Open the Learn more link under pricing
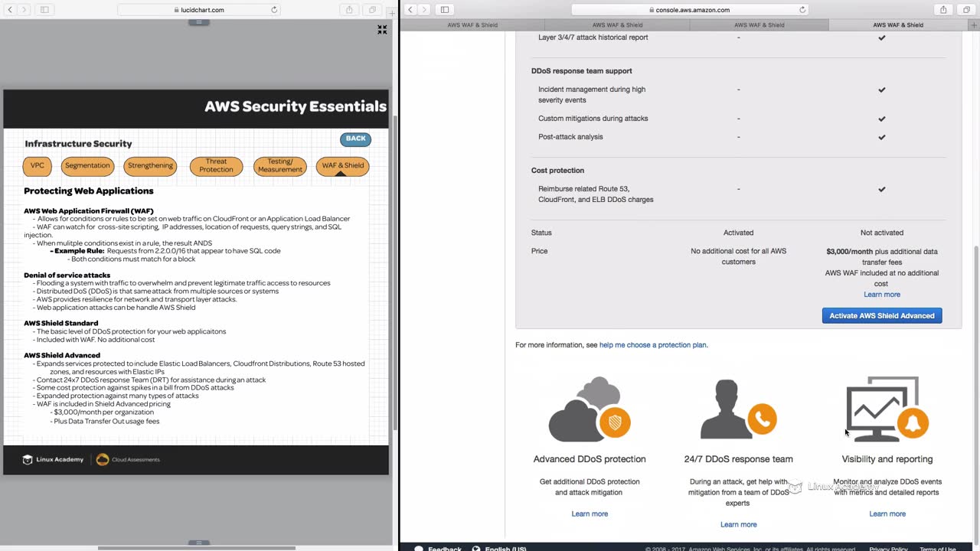Screen dimensions: 980x551 point(882,295)
